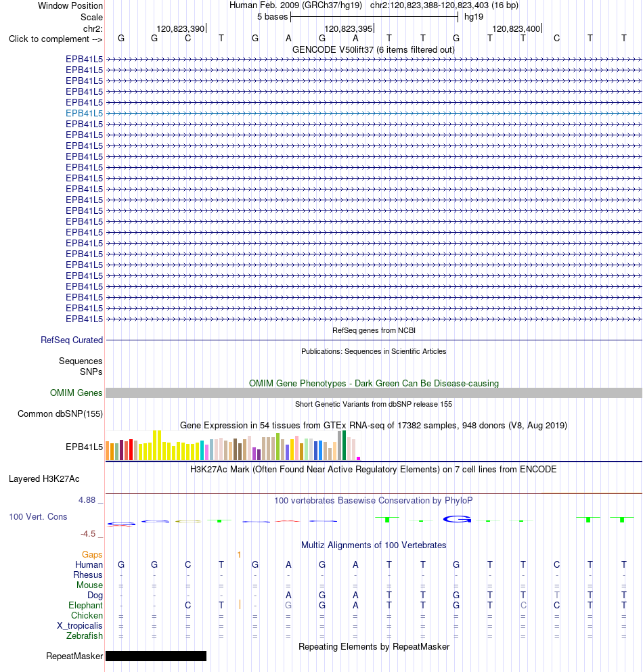Click the large blue G conservation logo
643x672 pixels.
tap(457, 520)
